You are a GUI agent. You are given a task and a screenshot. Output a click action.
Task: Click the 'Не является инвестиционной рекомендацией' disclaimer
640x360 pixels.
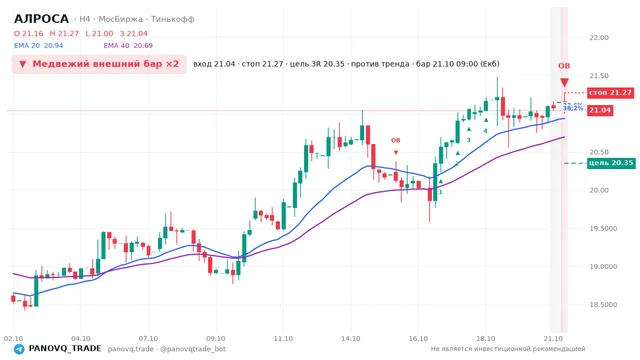508,349
